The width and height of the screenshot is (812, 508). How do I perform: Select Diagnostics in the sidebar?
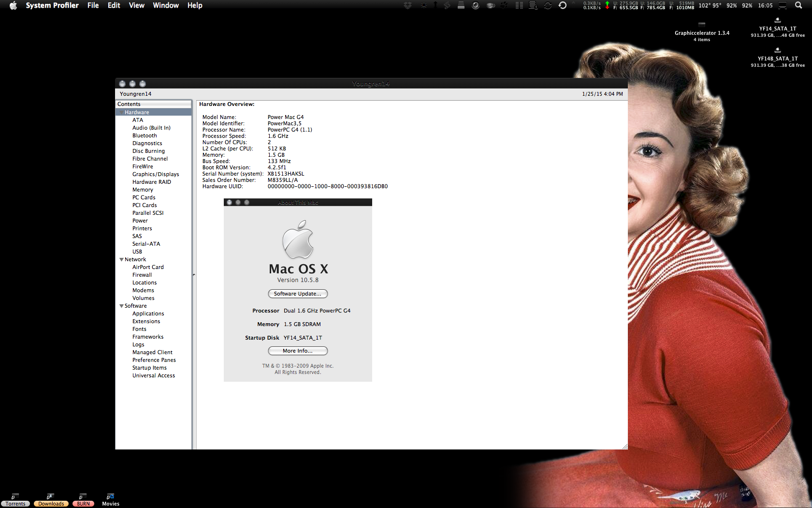(x=147, y=143)
